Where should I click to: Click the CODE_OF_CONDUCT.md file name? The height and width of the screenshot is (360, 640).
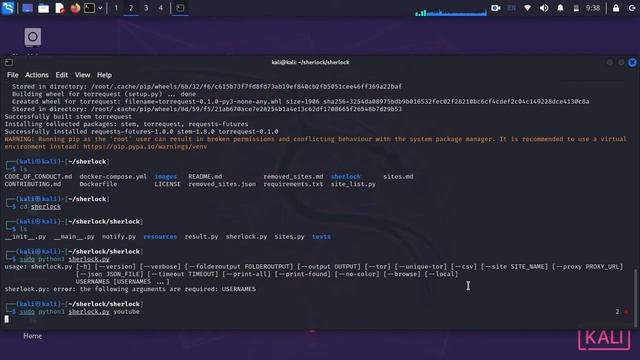pyautogui.click(x=38, y=177)
